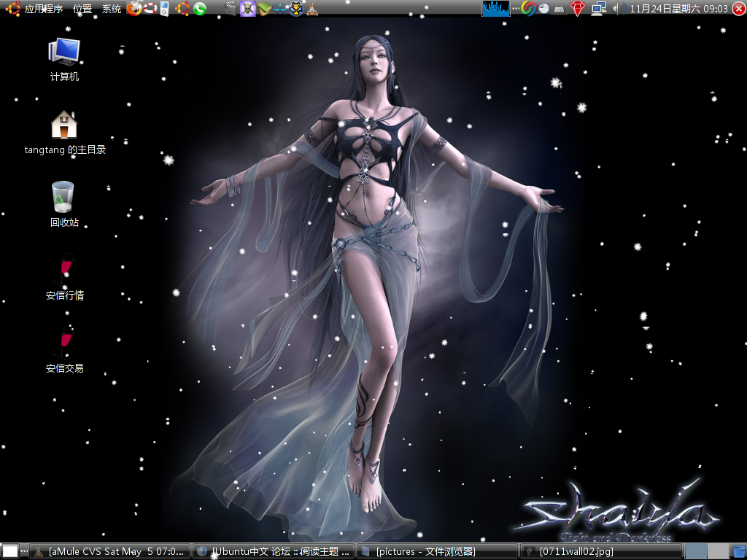Select the first workspace in switcher
The height and width of the screenshot is (560, 747).
695,551
